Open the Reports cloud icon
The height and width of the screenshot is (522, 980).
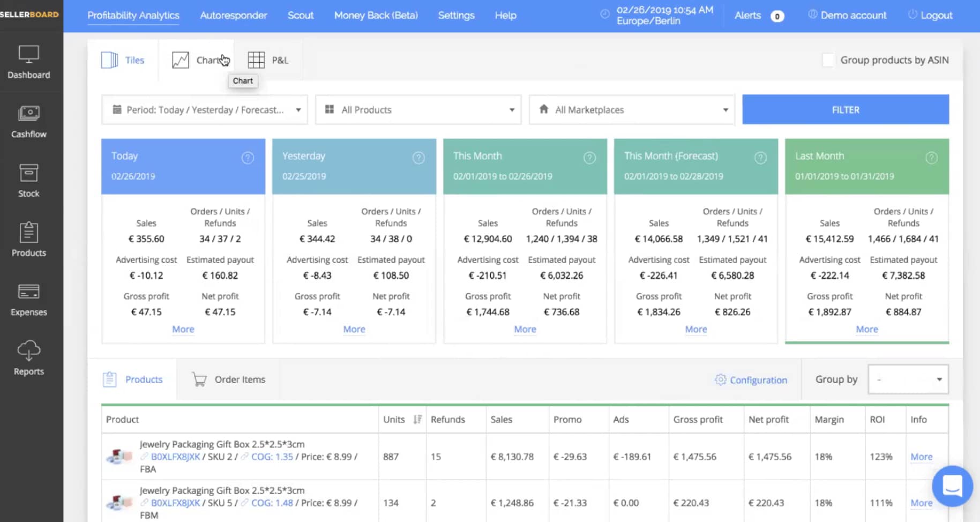29,351
